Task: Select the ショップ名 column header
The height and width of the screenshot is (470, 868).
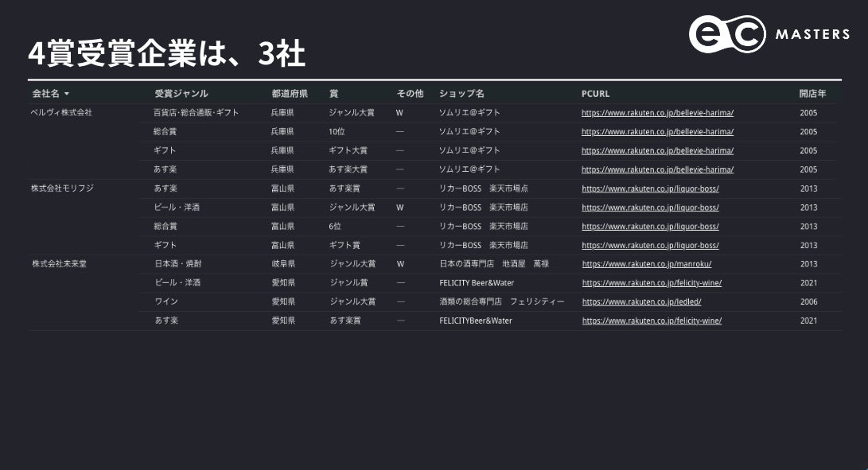Action: [x=461, y=94]
